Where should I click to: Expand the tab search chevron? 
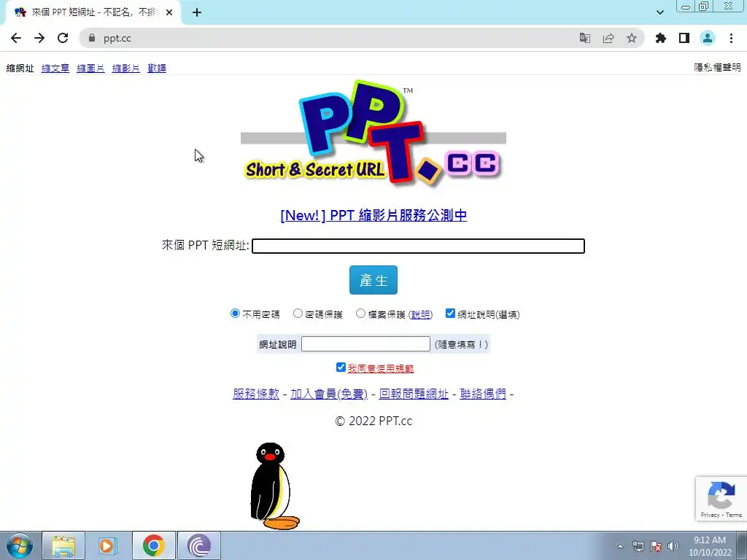(x=659, y=12)
